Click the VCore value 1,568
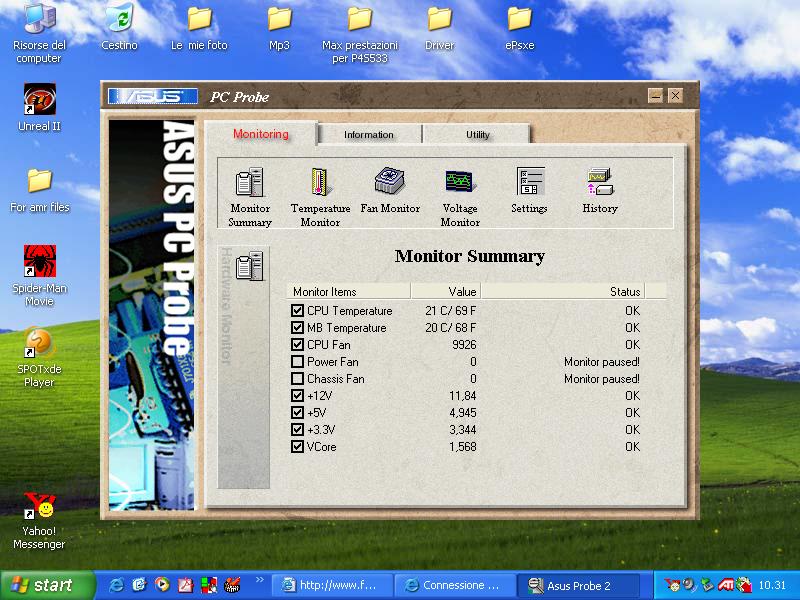The height and width of the screenshot is (600, 800). pos(463,447)
